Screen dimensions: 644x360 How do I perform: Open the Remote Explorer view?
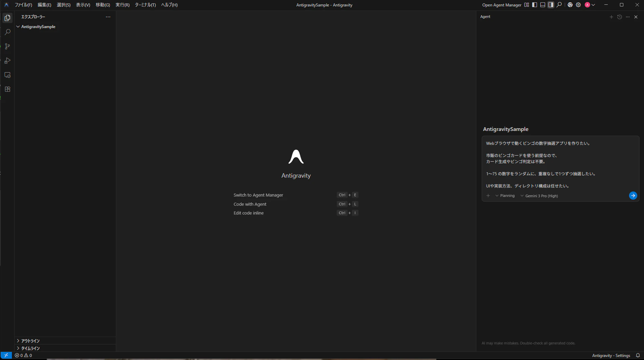(x=7, y=75)
